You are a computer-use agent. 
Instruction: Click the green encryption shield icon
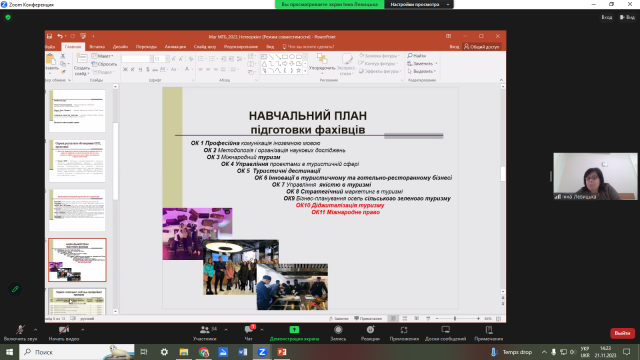point(8,18)
